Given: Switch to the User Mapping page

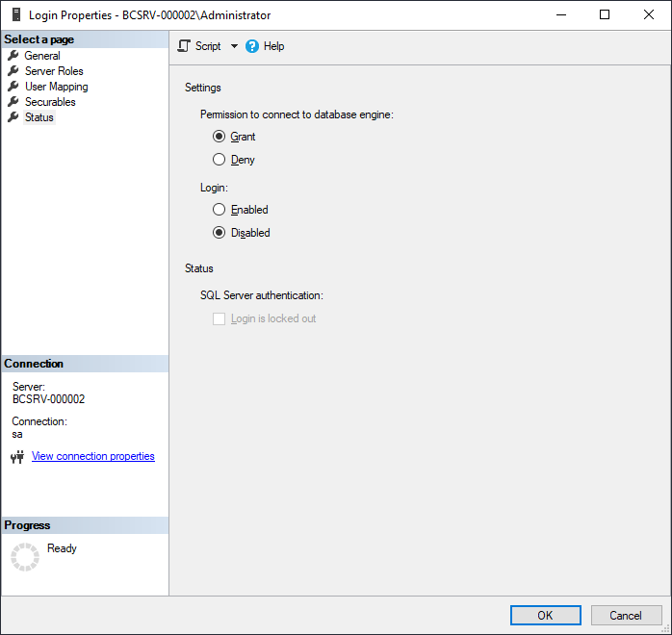Looking at the screenshot, I should coord(56,87).
